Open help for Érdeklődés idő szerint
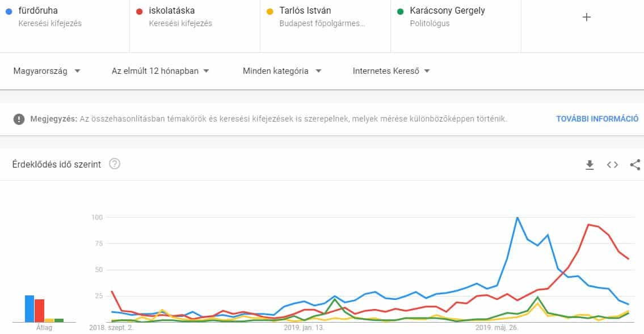 (x=115, y=164)
